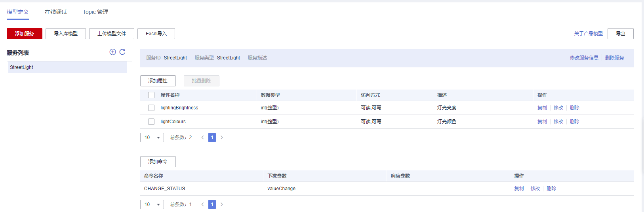
Task: Select page 1 in properties pagination
Action: (x=212, y=138)
